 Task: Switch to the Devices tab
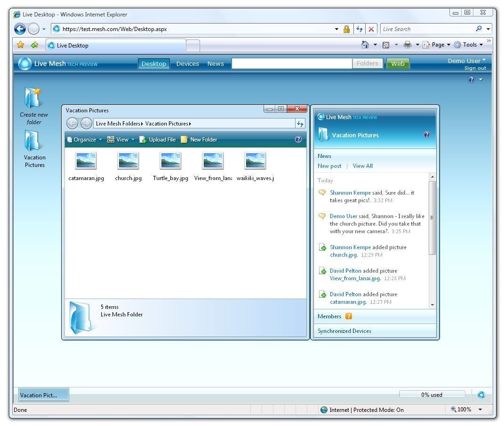tap(187, 63)
